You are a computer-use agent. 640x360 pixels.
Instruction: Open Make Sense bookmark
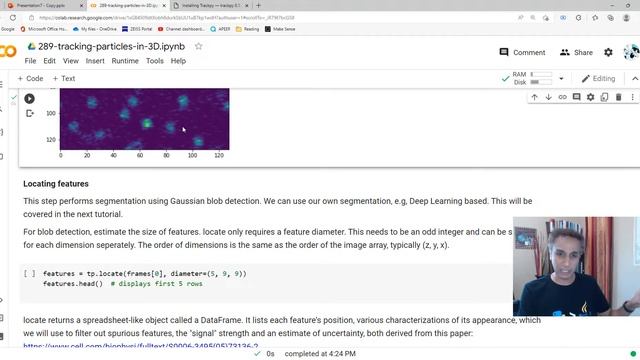pos(280,29)
